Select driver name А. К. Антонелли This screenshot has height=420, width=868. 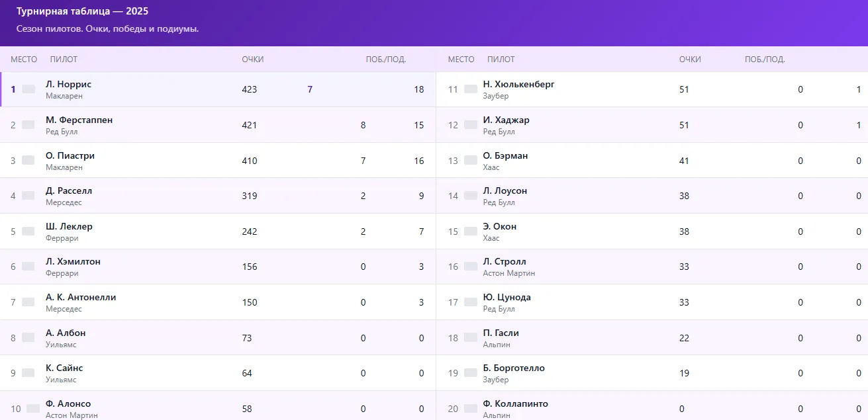click(81, 297)
